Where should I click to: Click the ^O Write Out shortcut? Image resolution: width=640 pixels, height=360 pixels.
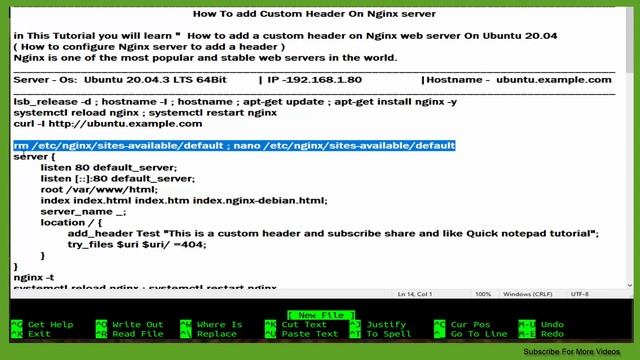129,324
